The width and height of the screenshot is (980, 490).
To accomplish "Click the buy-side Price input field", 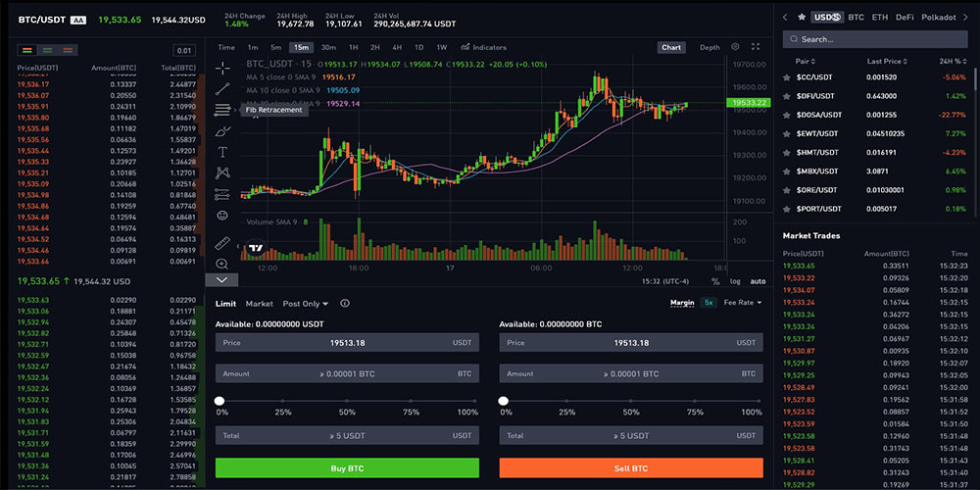I will (348, 342).
